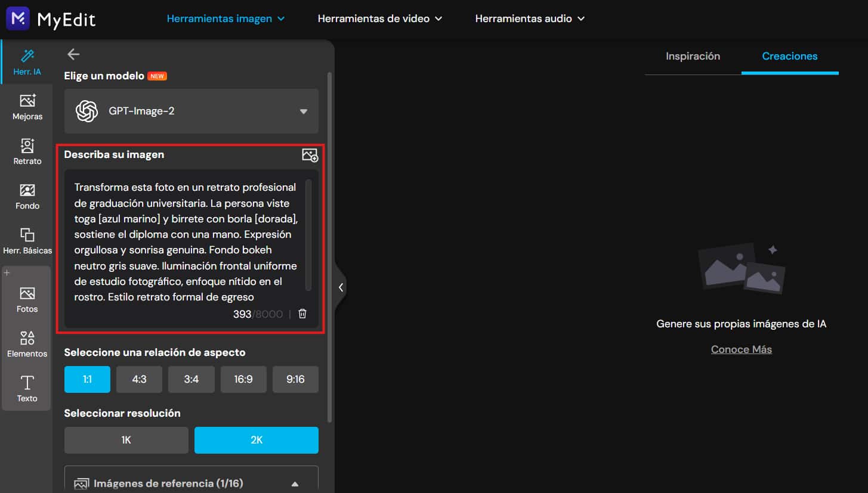868x493 pixels.
Task: Switch to the Inspiración tab
Action: (693, 56)
